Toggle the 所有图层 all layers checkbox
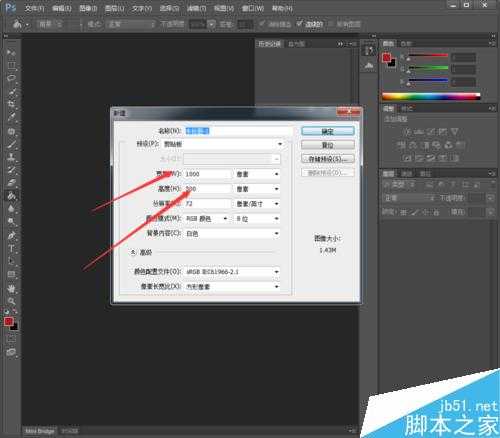500x438 pixels. pos(331,24)
